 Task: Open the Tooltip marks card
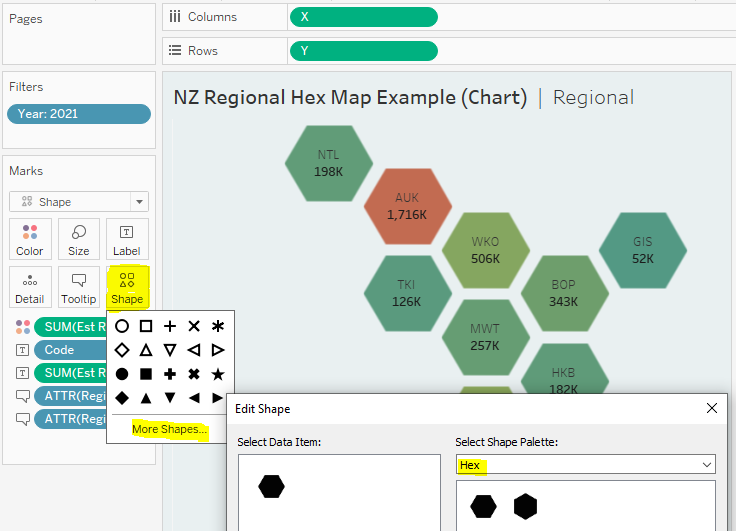coord(79,287)
